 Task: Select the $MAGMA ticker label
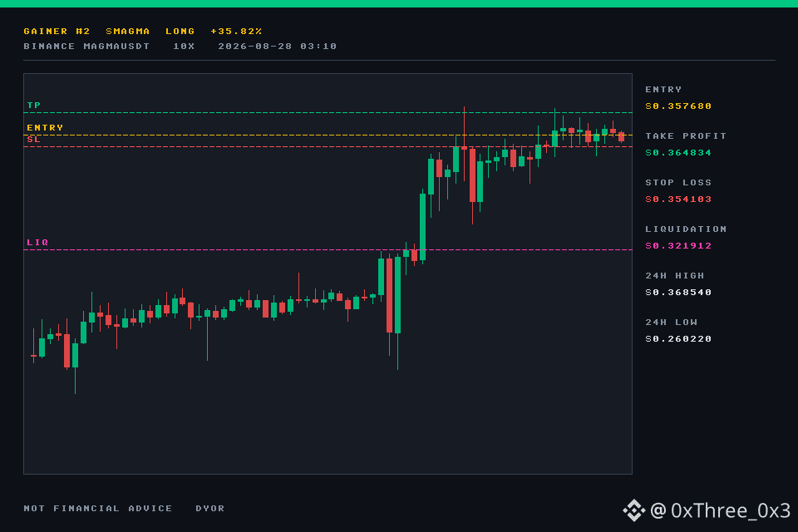coord(128,32)
